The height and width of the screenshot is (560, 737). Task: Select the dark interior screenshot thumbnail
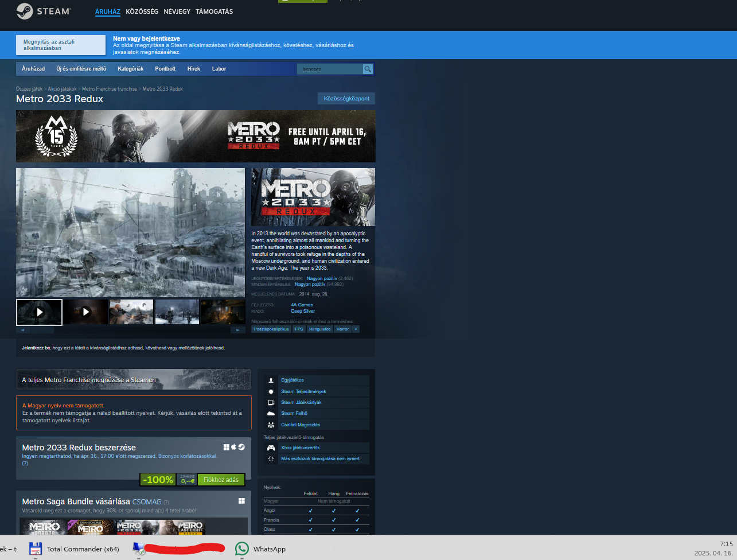(223, 312)
